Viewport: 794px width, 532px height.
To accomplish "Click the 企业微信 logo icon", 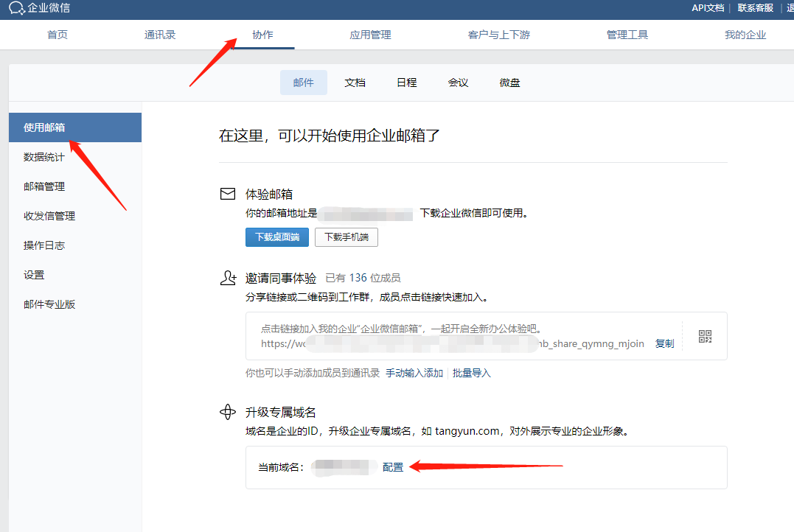I will click(x=16, y=8).
